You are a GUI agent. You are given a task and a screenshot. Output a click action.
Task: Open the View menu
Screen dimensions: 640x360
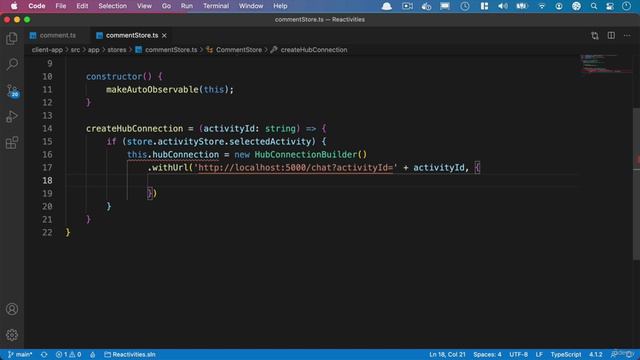tap(144, 6)
